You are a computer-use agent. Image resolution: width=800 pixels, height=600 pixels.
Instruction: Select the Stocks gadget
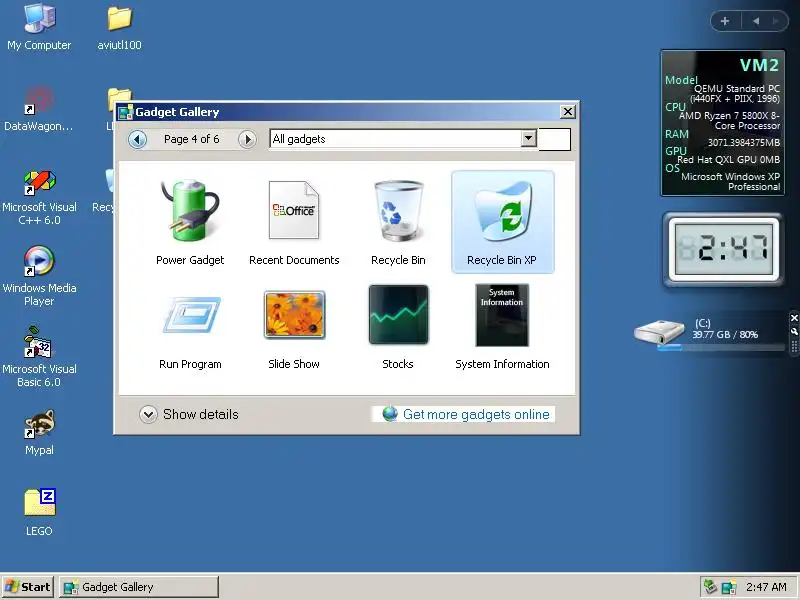click(398, 327)
